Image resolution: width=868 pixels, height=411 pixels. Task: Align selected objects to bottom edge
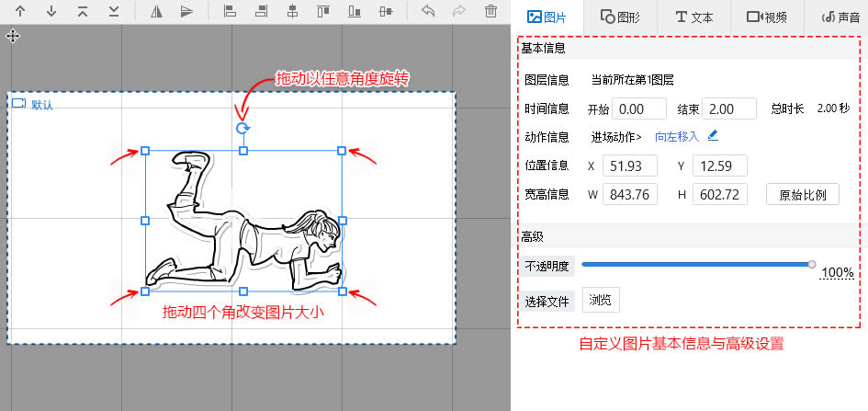[x=355, y=11]
